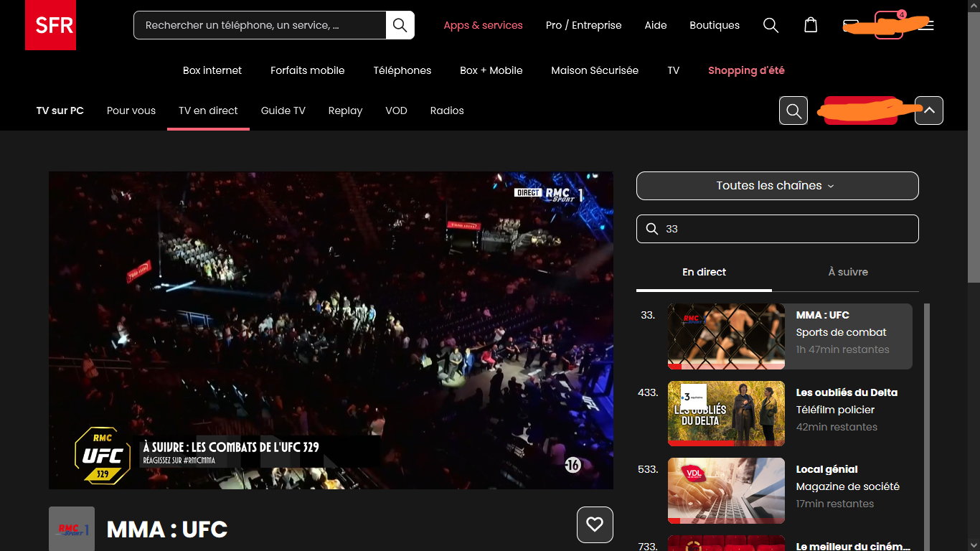Screen dimensions: 980x551
Task: Open the header search icon beside Boutiques
Action: tap(771, 25)
